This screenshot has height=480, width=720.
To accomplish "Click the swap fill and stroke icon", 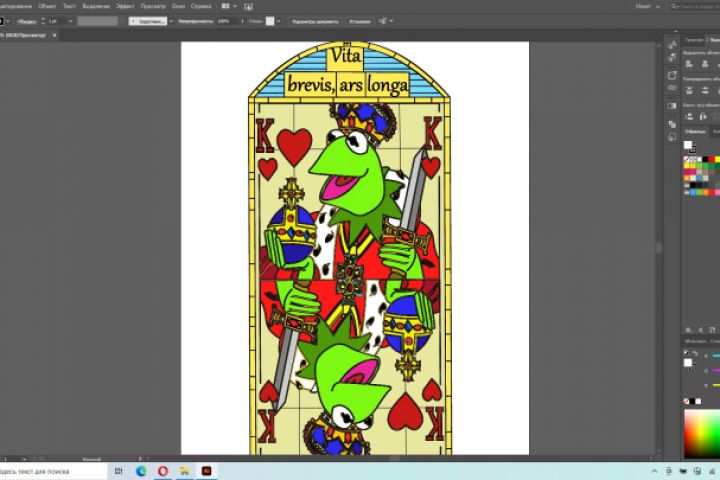I will (694, 353).
